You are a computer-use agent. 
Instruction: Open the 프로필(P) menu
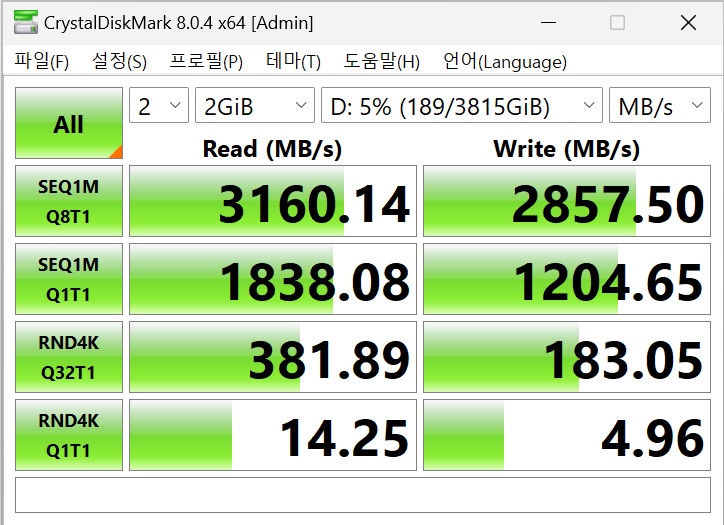pyautogui.click(x=206, y=60)
